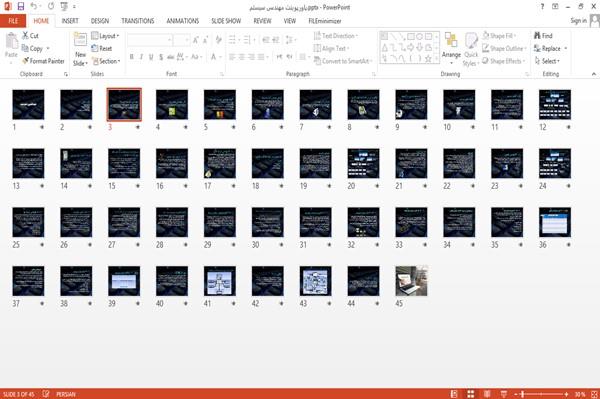Open the ANIMATIONS tab
This screenshot has width=600, height=399.
tap(183, 21)
